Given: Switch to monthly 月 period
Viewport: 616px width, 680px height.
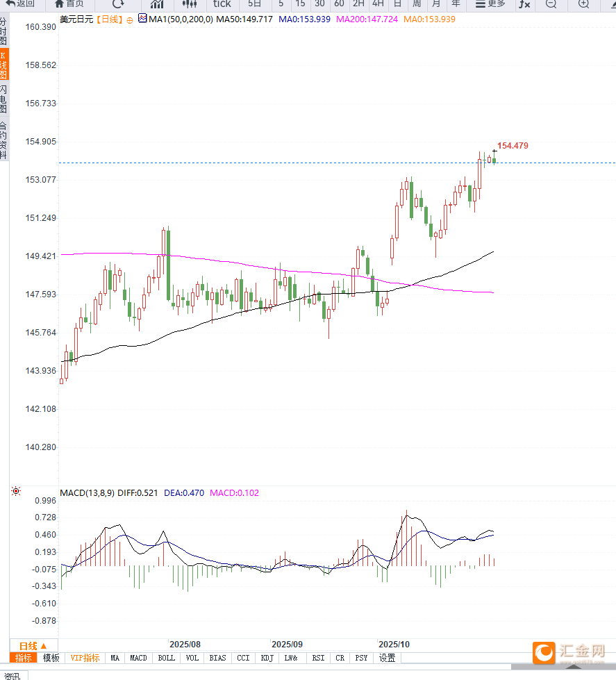Looking at the screenshot, I should (436, 4).
